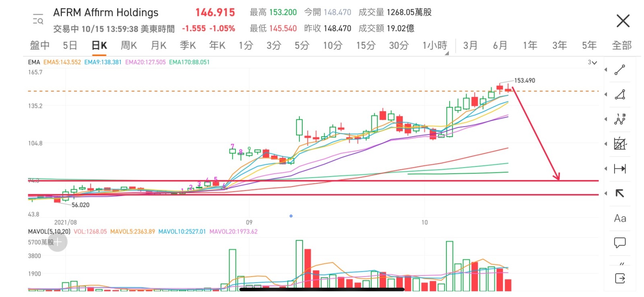Show the 全部 full history range

coord(622,45)
